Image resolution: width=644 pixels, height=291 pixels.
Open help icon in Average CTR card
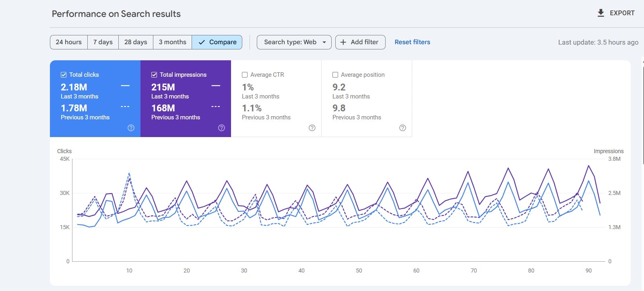[x=312, y=128]
